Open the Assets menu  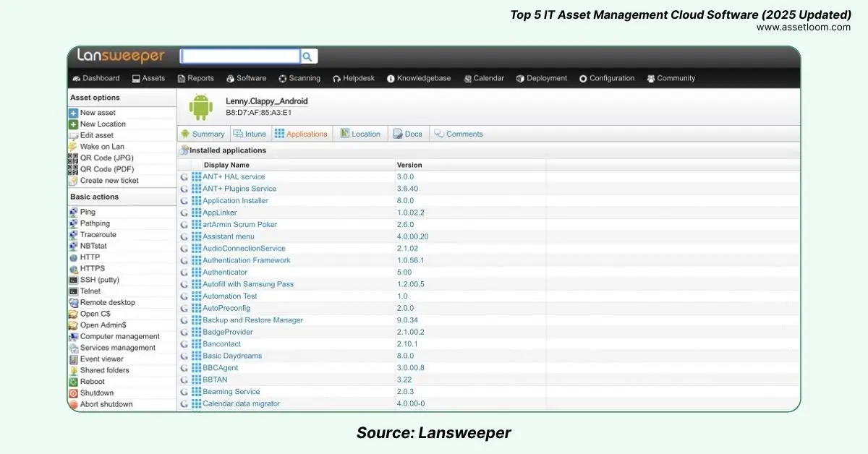point(148,78)
